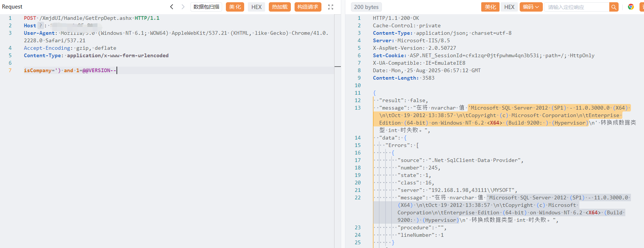Screen dimensions: 644x248
Task: Click the Content-Length: 3583 header
Action: [x=404, y=78]
